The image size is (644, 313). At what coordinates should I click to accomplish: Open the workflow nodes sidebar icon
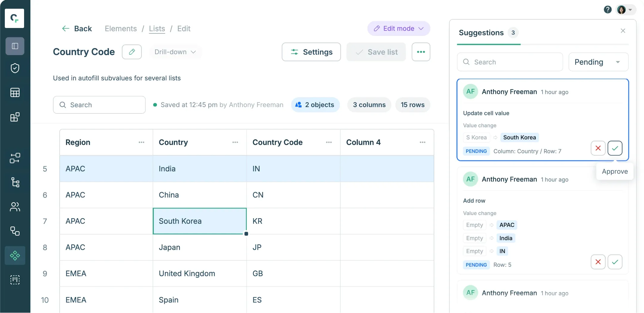tap(15, 158)
